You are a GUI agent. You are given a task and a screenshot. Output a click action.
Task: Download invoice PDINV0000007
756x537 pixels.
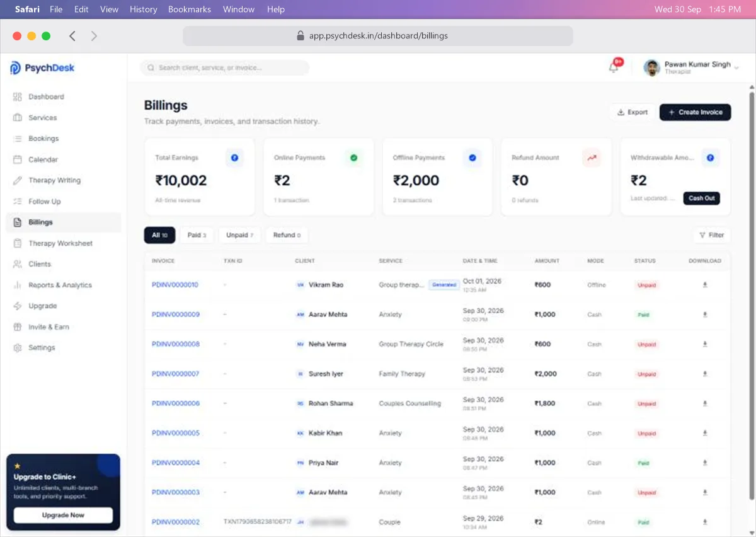pyautogui.click(x=705, y=374)
